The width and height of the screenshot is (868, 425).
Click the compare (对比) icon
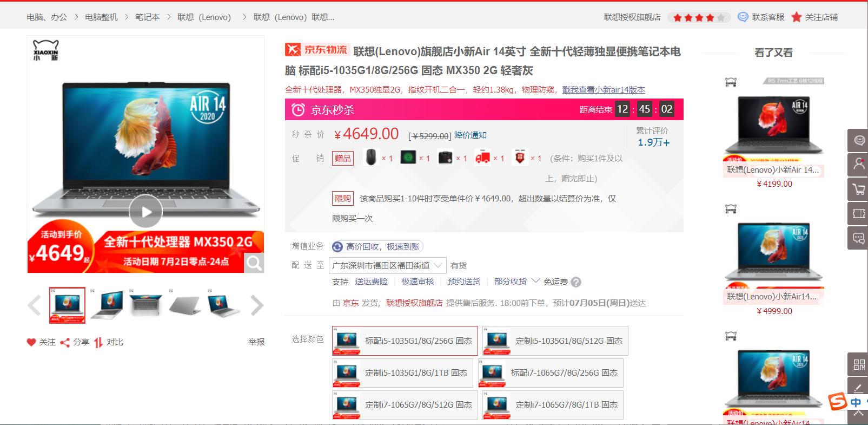(98, 342)
